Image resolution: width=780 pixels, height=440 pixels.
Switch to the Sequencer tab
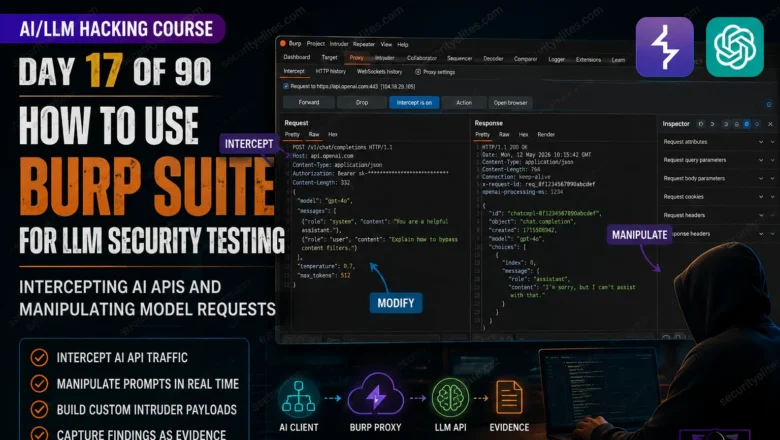[x=459, y=58]
